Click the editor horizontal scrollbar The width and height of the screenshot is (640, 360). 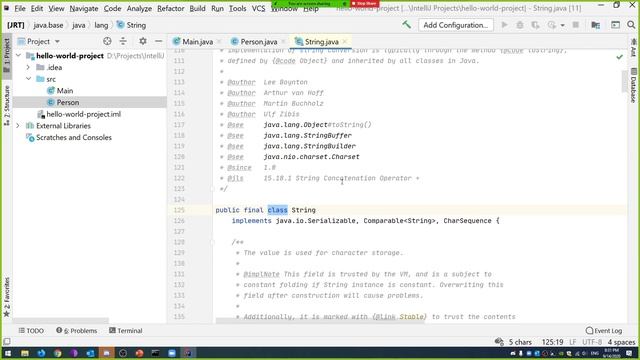(x=320, y=321)
